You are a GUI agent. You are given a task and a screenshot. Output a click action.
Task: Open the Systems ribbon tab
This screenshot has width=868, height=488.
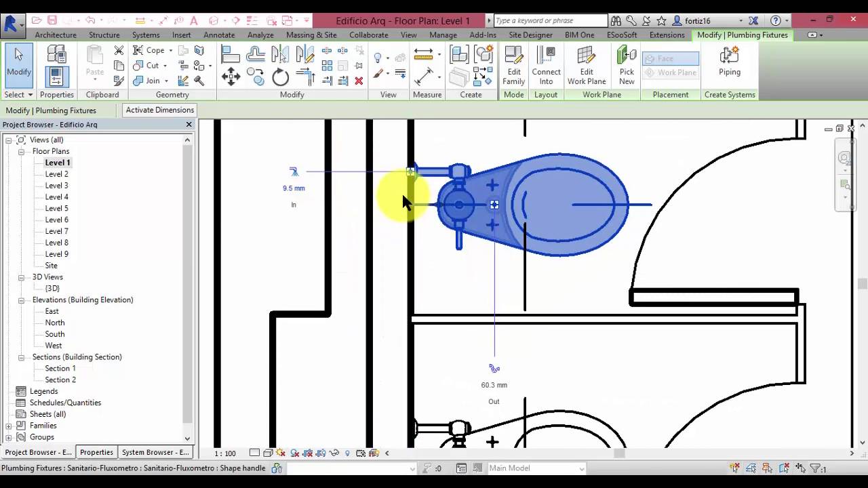146,35
